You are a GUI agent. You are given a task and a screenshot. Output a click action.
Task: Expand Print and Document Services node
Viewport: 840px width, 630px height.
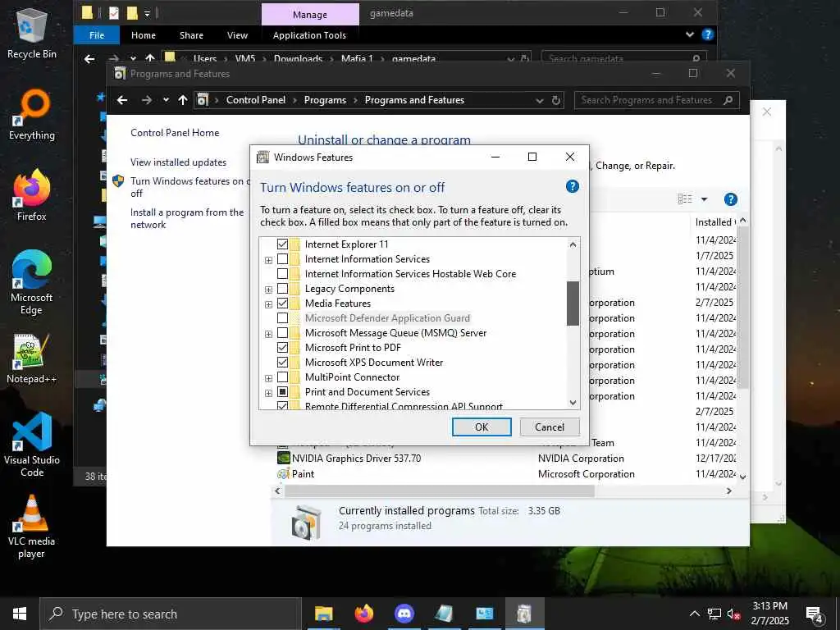(268, 393)
